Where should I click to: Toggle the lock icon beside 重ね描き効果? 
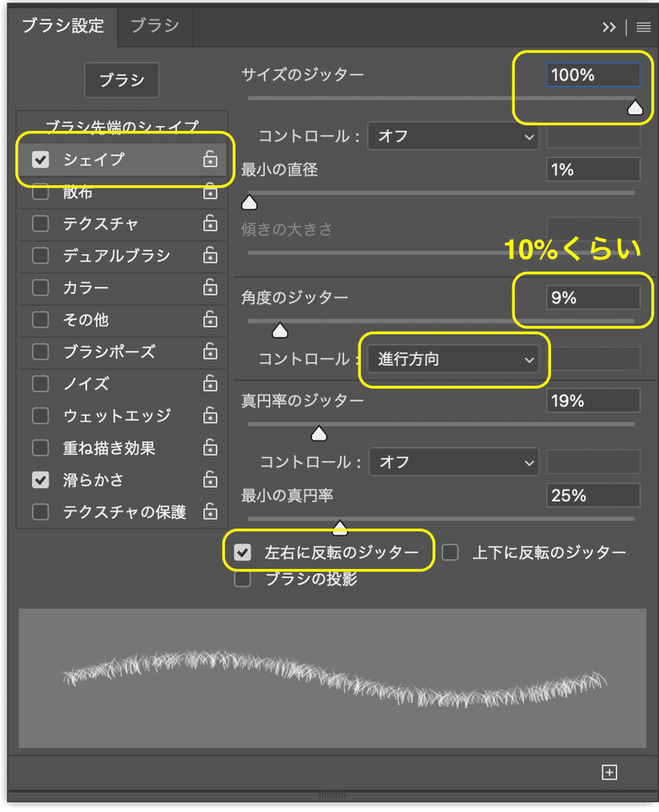210,447
